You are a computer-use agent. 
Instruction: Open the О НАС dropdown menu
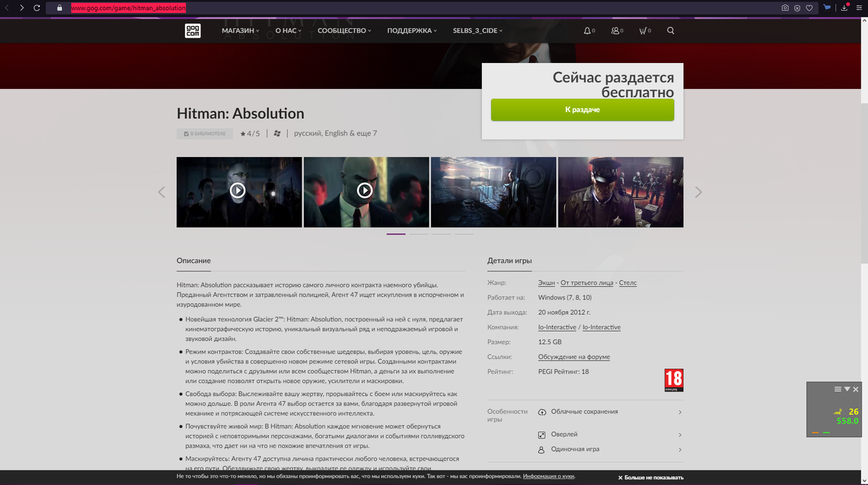click(x=288, y=30)
